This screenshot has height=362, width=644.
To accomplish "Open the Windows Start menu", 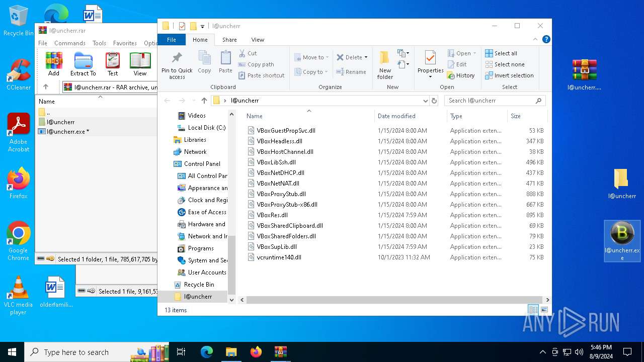I will pyautogui.click(x=12, y=352).
